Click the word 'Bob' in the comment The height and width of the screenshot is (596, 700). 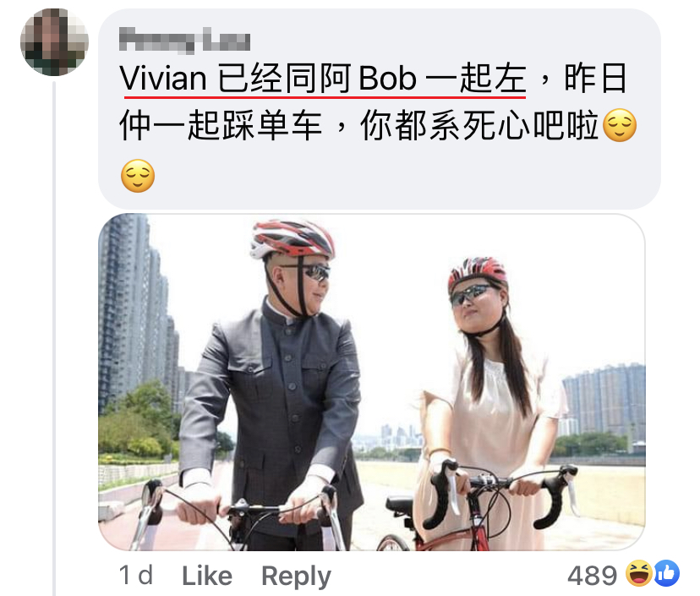click(387, 79)
